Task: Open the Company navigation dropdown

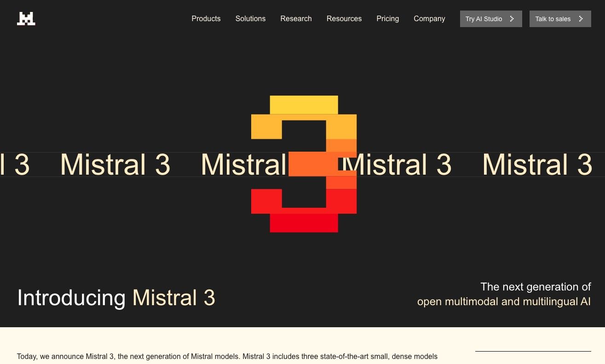Action: (x=429, y=19)
